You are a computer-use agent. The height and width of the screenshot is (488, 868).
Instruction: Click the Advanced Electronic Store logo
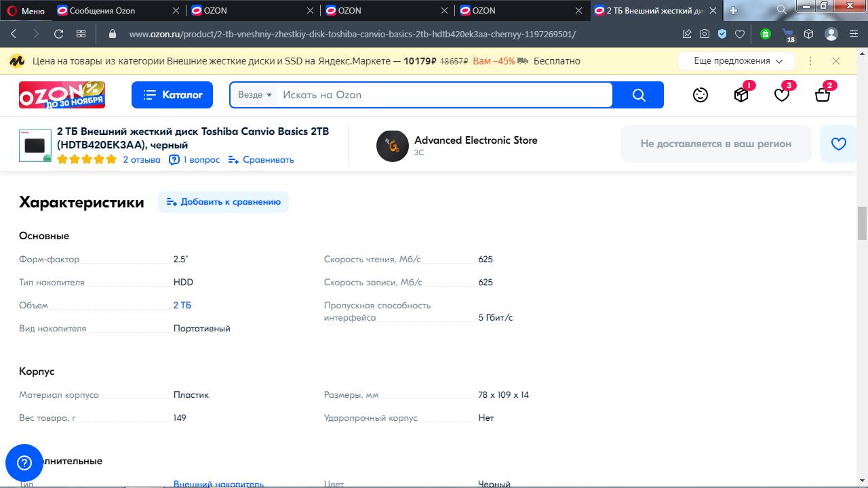tap(393, 146)
